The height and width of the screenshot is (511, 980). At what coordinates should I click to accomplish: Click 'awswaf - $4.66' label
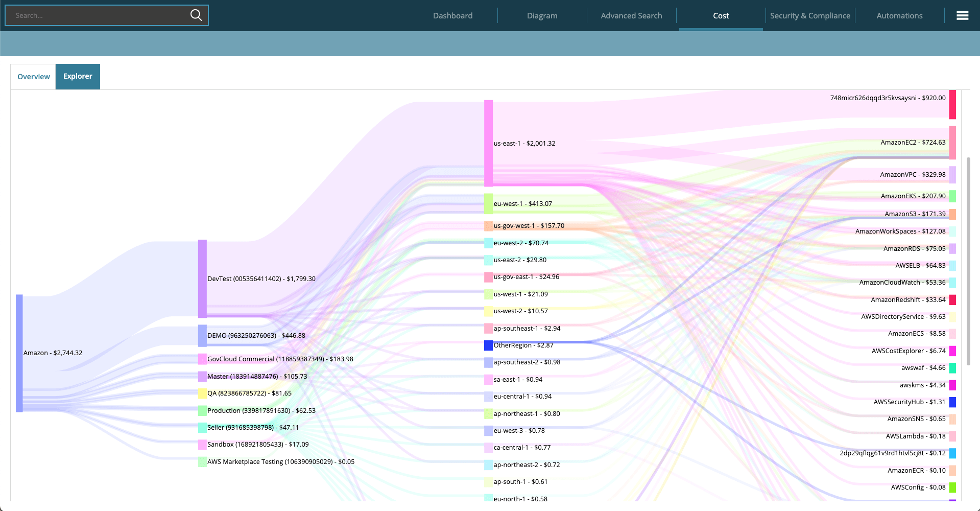point(923,368)
